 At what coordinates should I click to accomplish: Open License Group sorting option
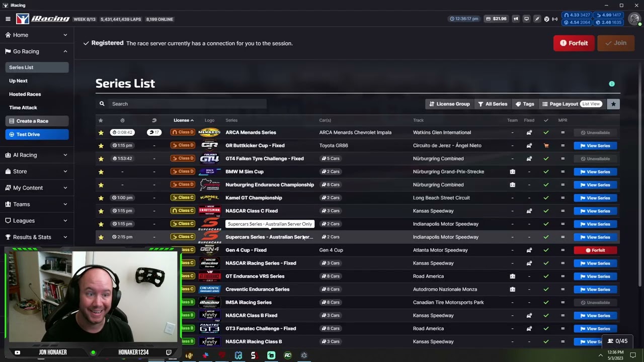pyautogui.click(x=449, y=104)
